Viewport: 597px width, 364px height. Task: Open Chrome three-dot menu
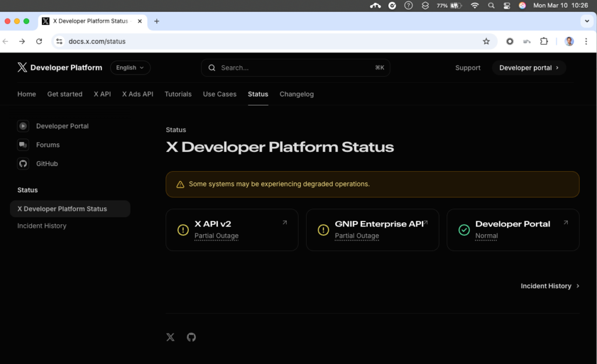(586, 41)
